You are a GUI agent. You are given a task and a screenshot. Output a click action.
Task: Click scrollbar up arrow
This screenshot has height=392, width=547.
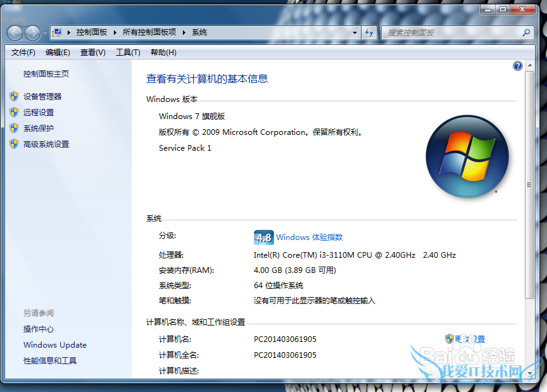(530, 65)
